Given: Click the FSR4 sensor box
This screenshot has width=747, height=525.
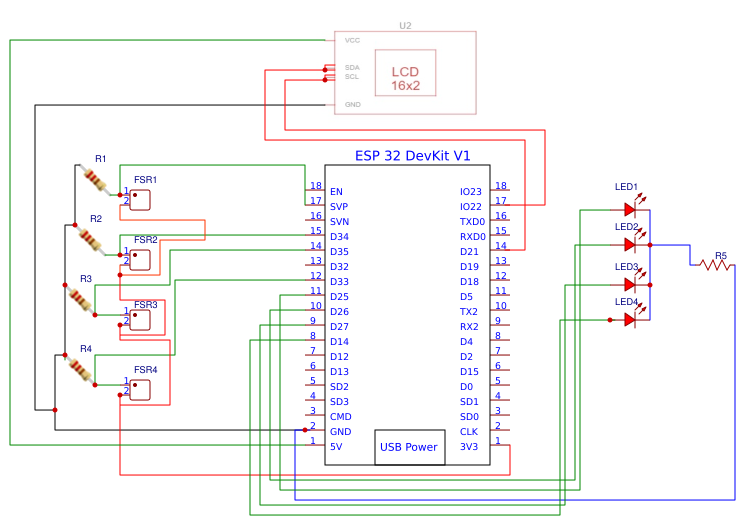Looking at the screenshot, I should pyautogui.click(x=140, y=390).
